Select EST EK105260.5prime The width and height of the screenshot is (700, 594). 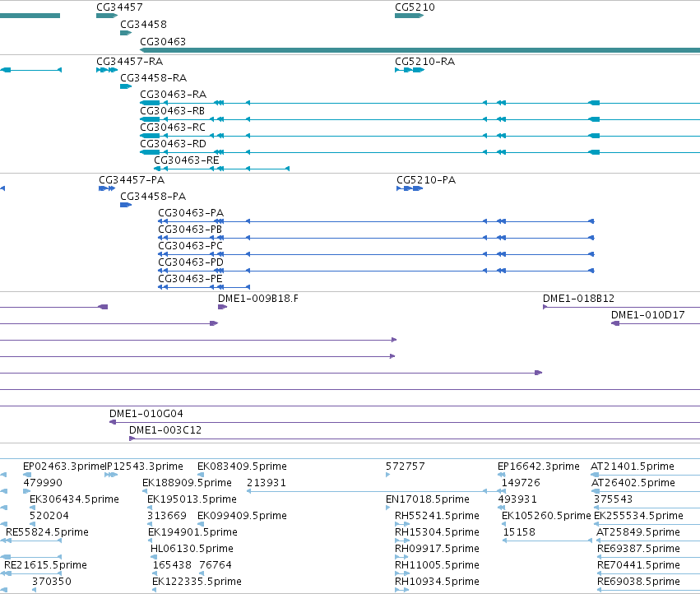point(546,517)
